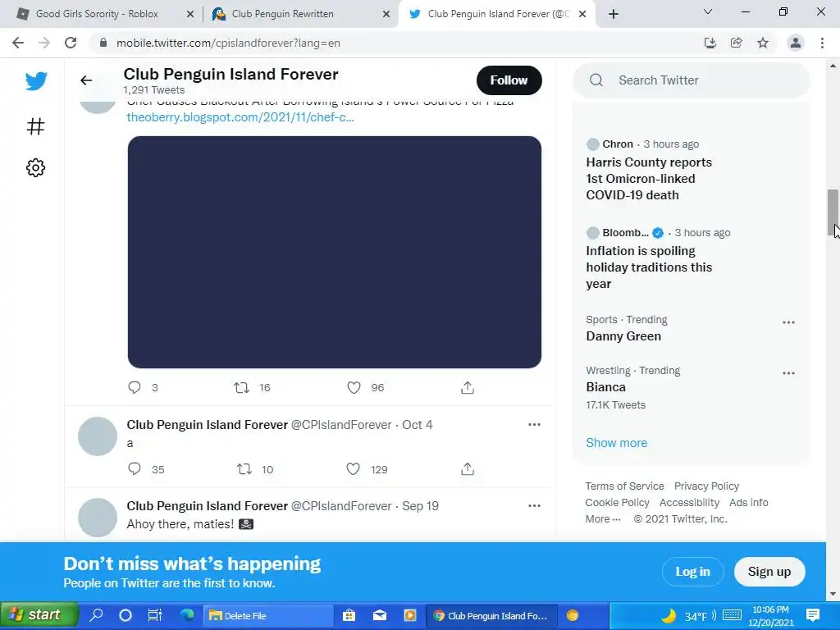The image size is (840, 630).
Task: Click the browser back button
Action: [x=18, y=43]
